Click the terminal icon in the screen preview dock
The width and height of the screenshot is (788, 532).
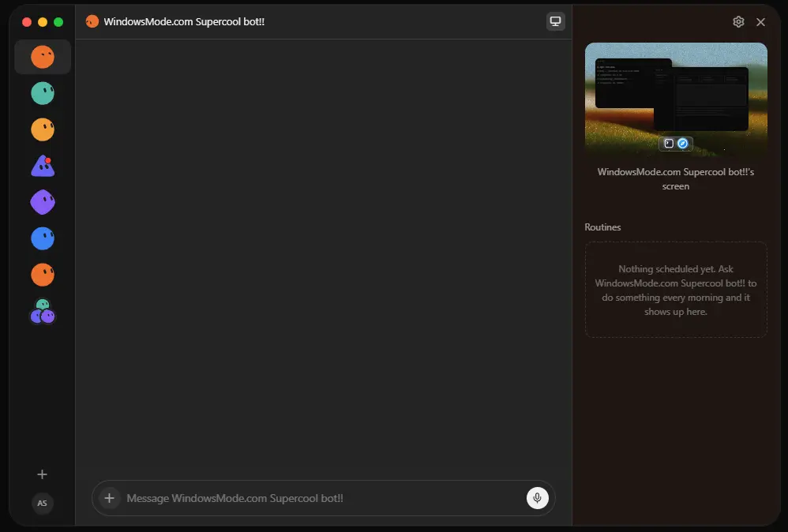(669, 144)
